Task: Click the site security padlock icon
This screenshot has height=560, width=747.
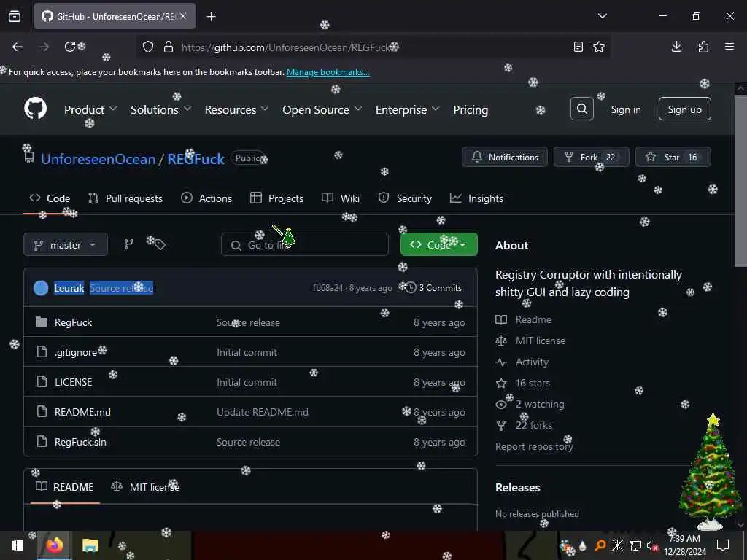Action: [x=169, y=47]
